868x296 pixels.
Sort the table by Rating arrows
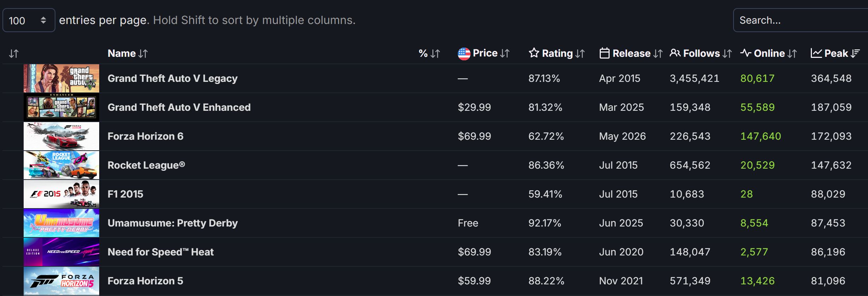[x=580, y=54]
